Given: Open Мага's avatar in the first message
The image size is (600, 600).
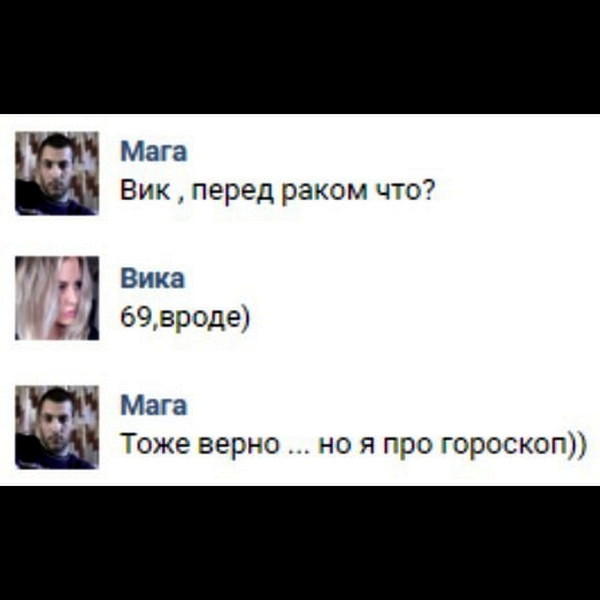Looking at the screenshot, I should point(57,173).
